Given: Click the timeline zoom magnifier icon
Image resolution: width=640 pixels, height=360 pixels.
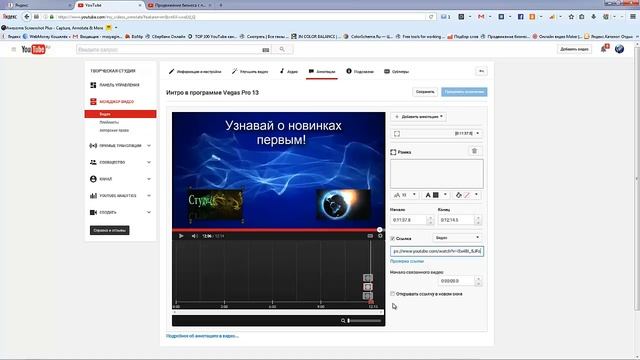Looking at the screenshot, I should pos(343,321).
